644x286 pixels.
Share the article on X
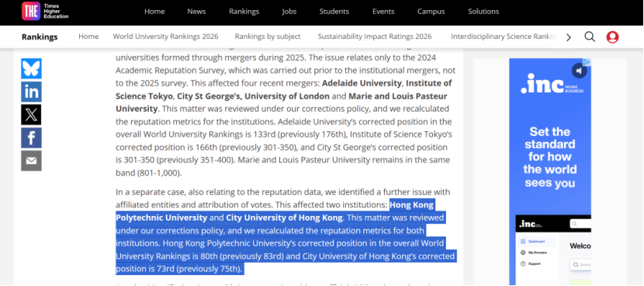pyautogui.click(x=31, y=114)
